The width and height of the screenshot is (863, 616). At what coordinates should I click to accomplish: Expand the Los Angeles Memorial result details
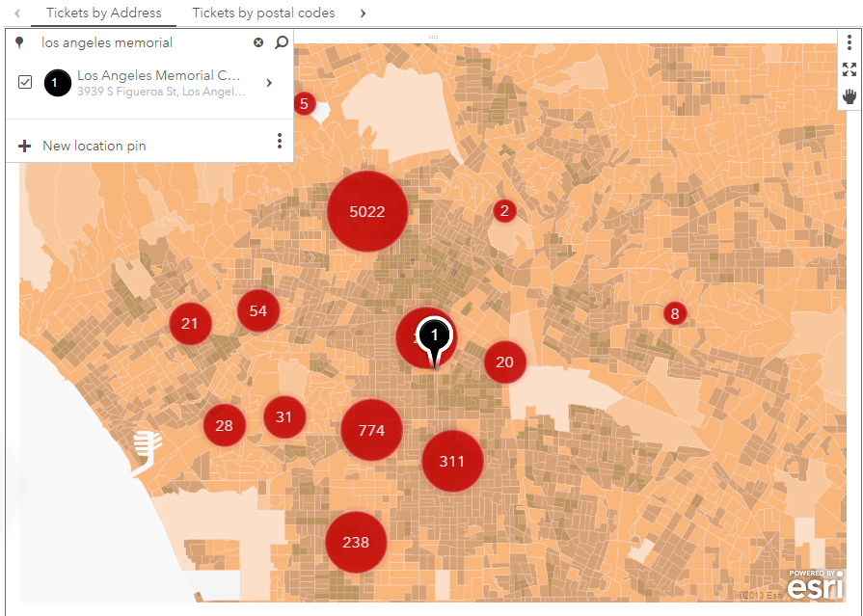[x=269, y=83]
